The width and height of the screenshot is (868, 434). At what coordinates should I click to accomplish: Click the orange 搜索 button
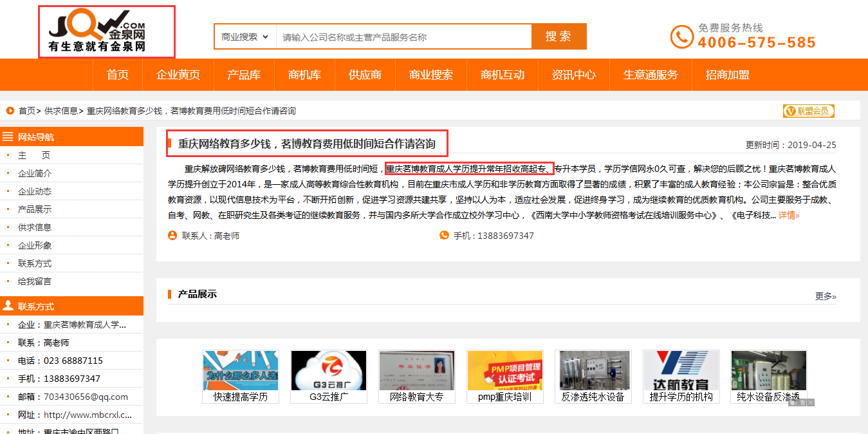[x=559, y=37]
